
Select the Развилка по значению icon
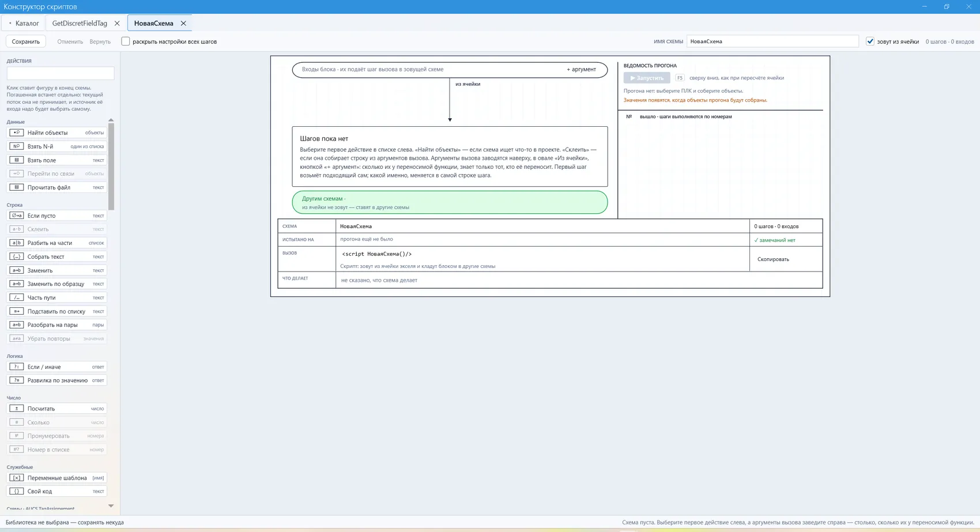[16, 380]
